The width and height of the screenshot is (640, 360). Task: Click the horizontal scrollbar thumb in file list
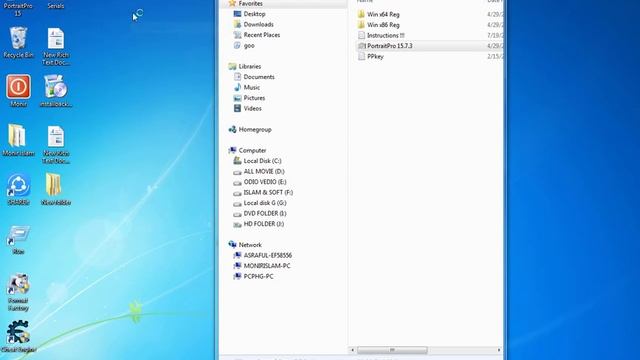pyautogui.click(x=392, y=350)
